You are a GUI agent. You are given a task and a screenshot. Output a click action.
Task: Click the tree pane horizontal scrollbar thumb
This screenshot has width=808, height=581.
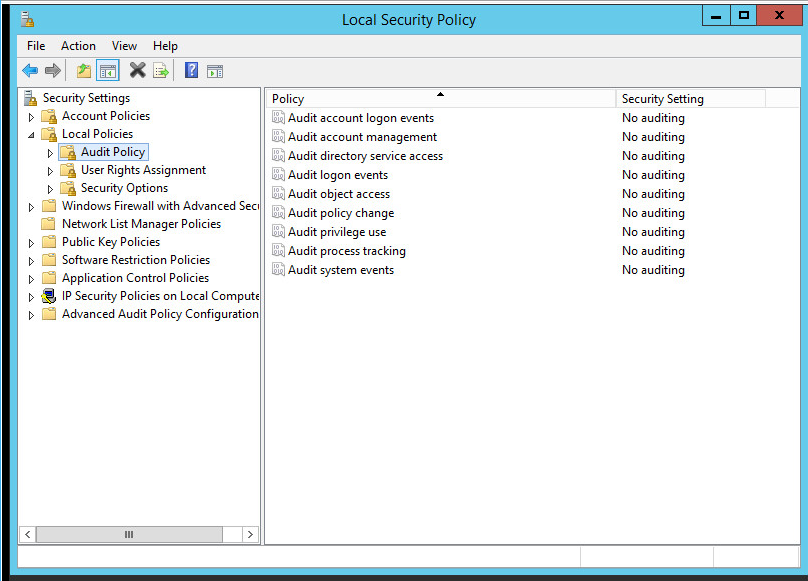coord(128,535)
